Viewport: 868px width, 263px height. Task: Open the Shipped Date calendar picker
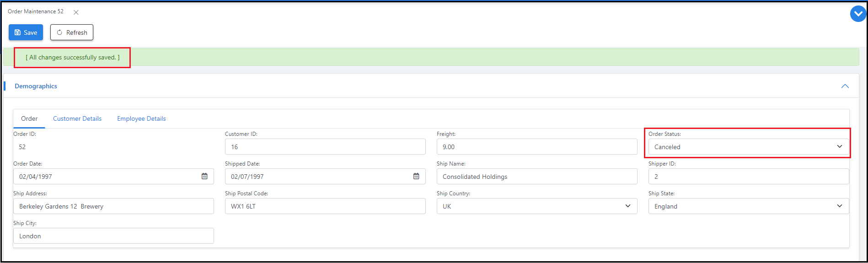coord(416,177)
